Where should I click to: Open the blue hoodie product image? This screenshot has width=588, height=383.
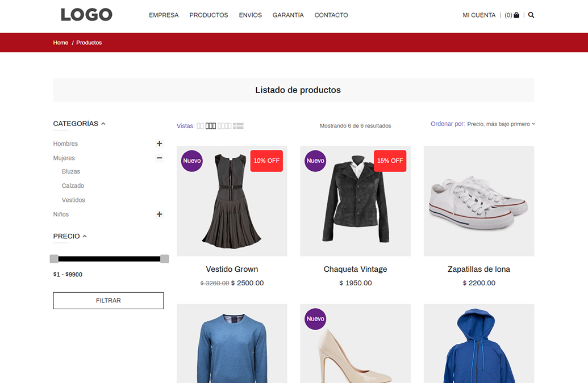[479, 344]
